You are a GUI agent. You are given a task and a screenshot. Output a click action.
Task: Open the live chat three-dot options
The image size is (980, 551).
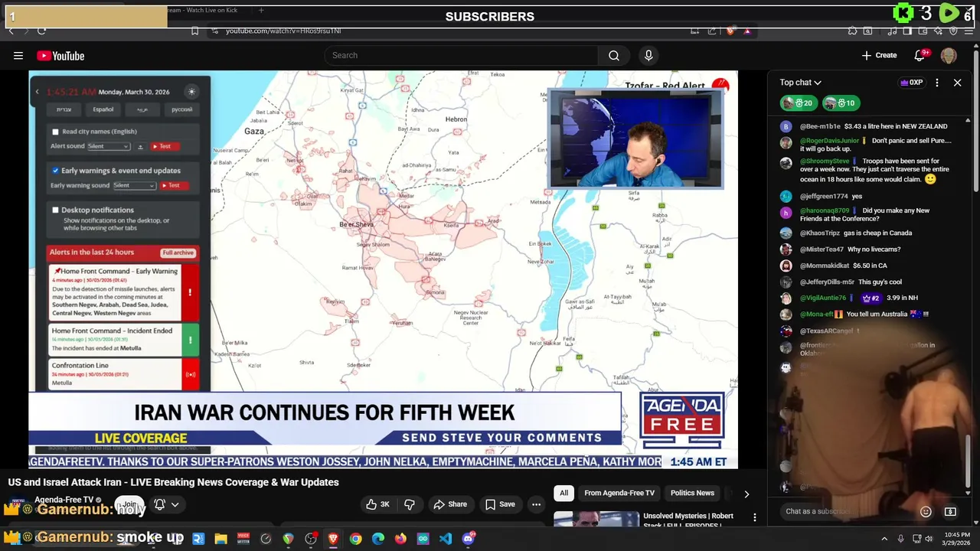point(937,83)
